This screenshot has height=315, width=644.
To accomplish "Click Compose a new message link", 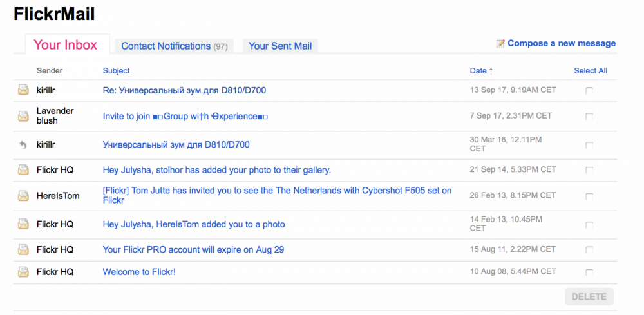I will point(562,43).
